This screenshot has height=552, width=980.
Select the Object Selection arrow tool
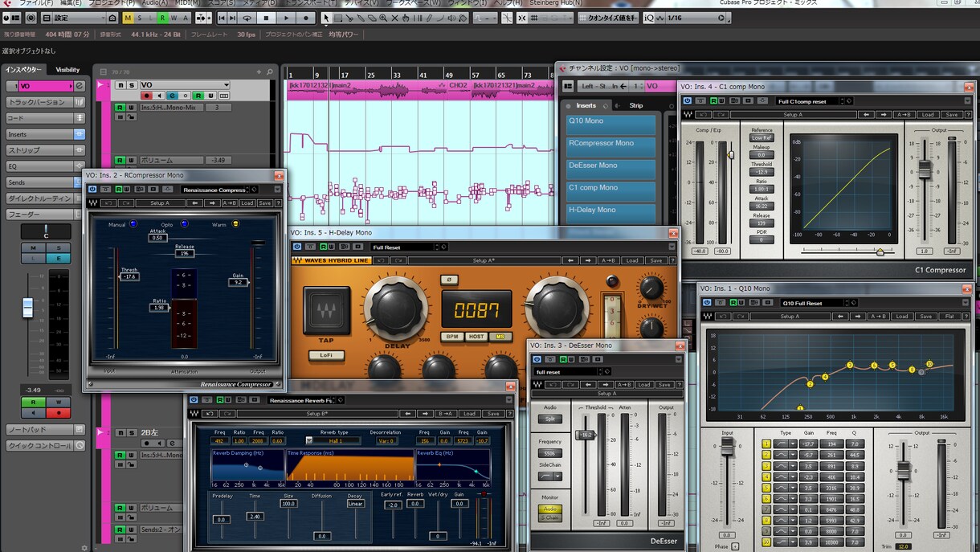[326, 18]
